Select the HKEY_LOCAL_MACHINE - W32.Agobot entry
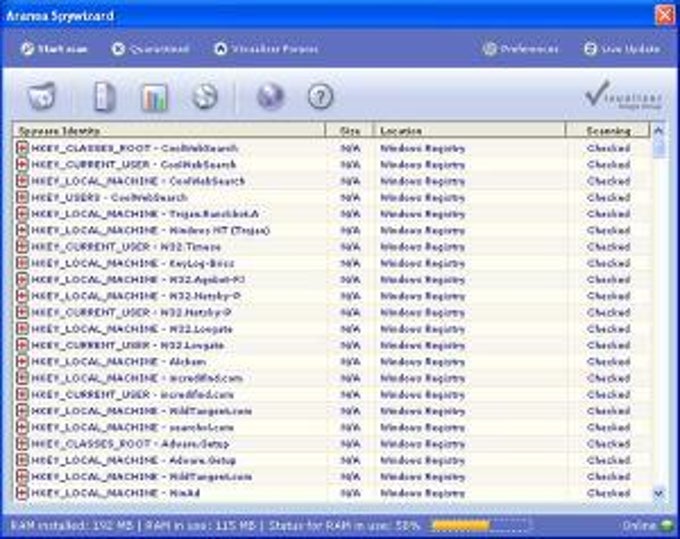 coord(333,280)
